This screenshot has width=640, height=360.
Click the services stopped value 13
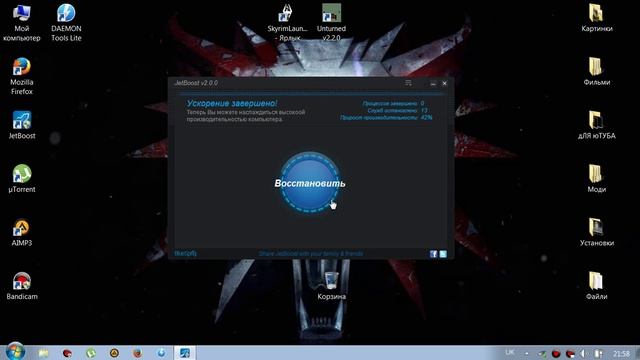click(x=424, y=110)
